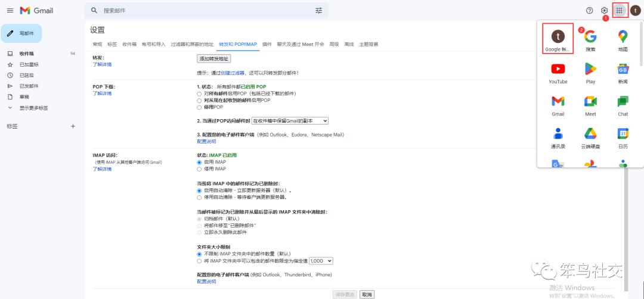Select the 停用POP radio button
Screen dimensions: 644x299
pyautogui.click(x=199, y=107)
